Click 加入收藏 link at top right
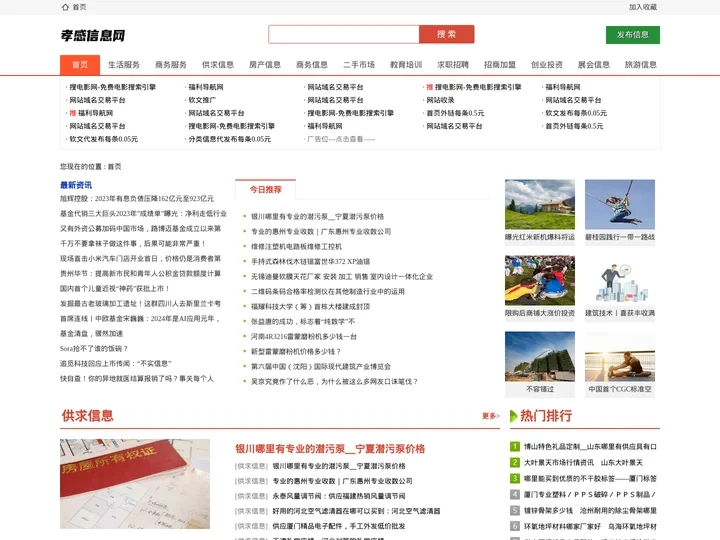 642,7
